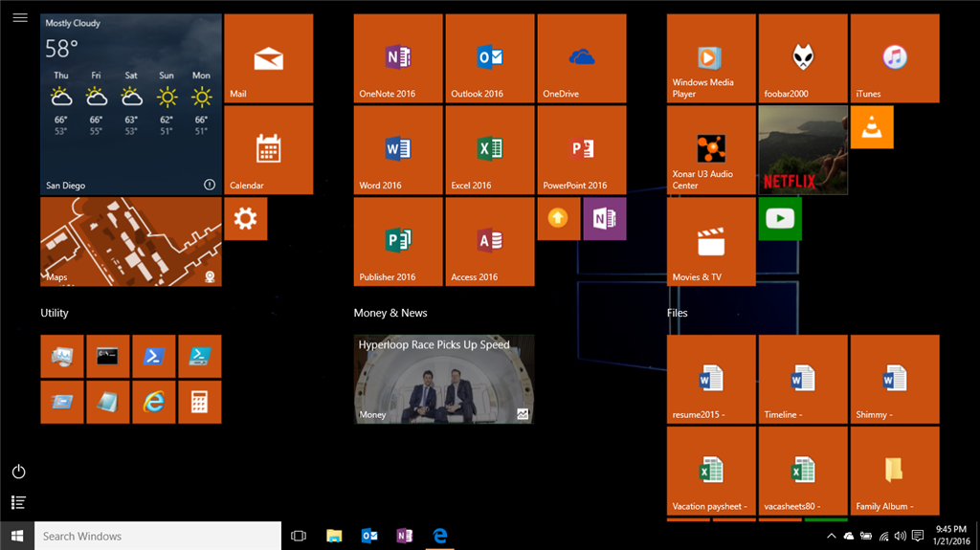Screen dimensions: 980x550
Task: Open the green YouTube tile
Action: (x=780, y=219)
